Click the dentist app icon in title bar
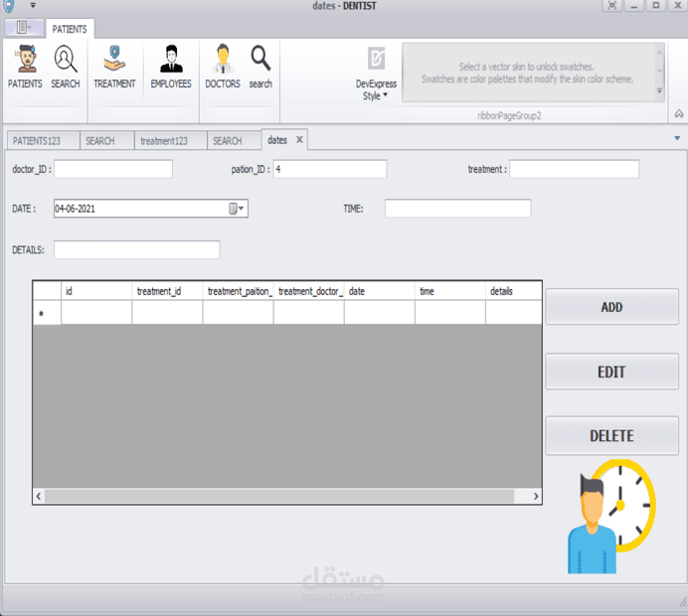 click(9, 6)
